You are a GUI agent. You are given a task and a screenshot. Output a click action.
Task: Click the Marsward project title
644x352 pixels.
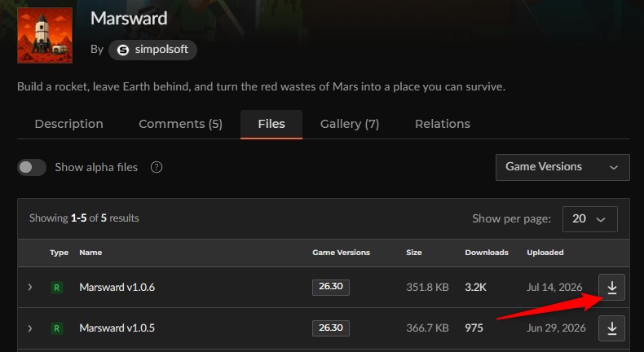click(x=129, y=19)
